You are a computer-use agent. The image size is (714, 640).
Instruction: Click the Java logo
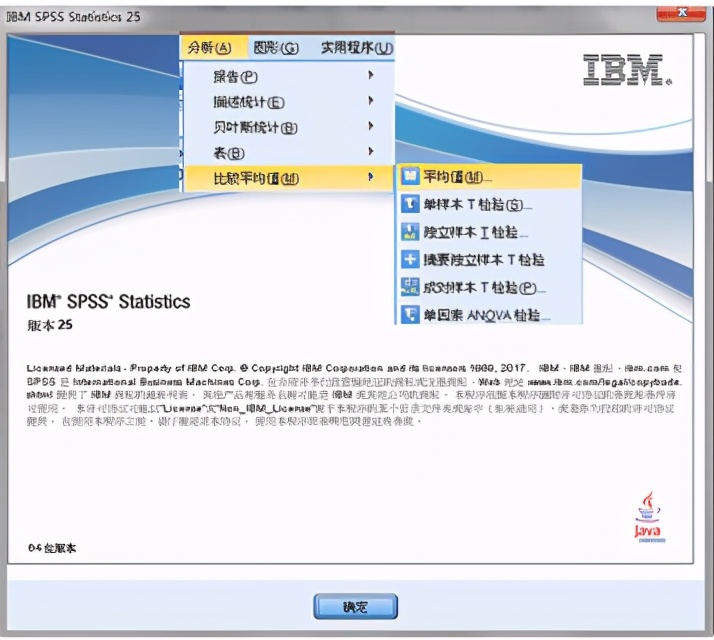649,517
